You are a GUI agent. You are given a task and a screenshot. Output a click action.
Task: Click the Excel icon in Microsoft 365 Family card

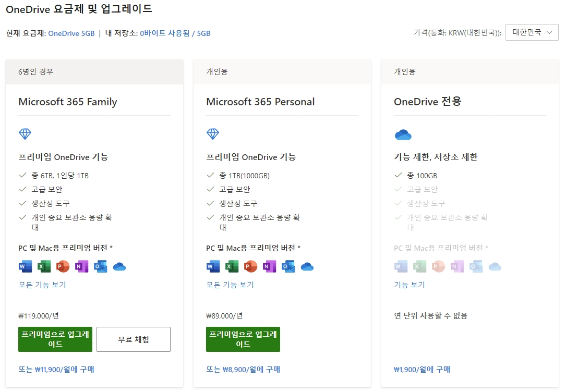coord(44,266)
